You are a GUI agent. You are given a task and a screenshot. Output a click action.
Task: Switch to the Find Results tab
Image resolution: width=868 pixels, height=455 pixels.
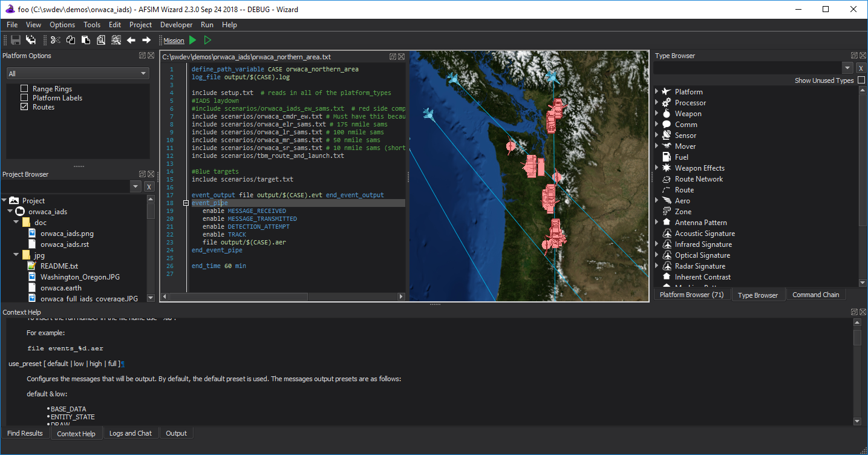[25, 433]
